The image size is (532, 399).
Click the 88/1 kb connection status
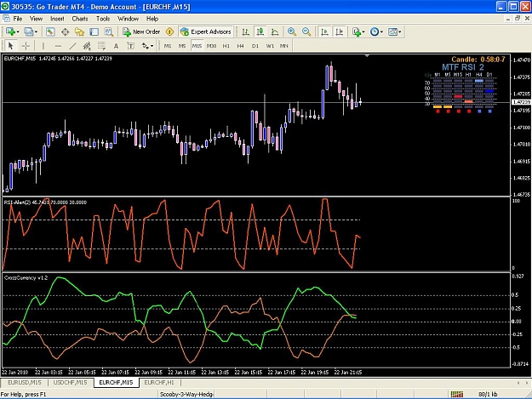click(488, 394)
